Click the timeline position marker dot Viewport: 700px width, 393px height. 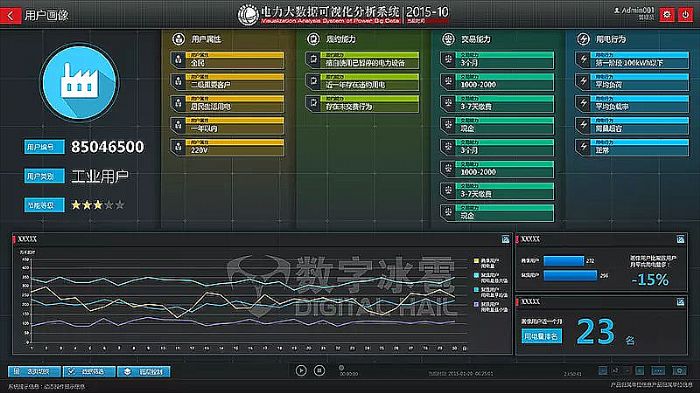[x=341, y=368]
